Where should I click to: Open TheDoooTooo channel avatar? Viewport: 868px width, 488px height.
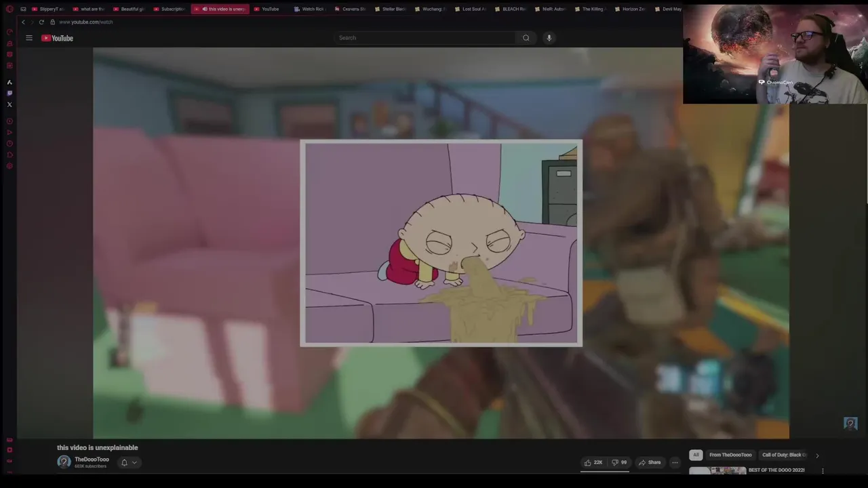pyautogui.click(x=64, y=462)
